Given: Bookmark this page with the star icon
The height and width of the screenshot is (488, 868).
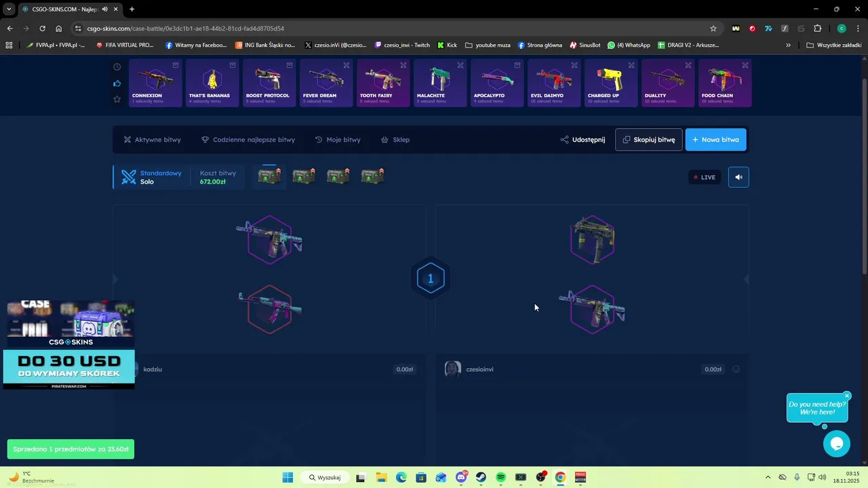Looking at the screenshot, I should coord(713,28).
